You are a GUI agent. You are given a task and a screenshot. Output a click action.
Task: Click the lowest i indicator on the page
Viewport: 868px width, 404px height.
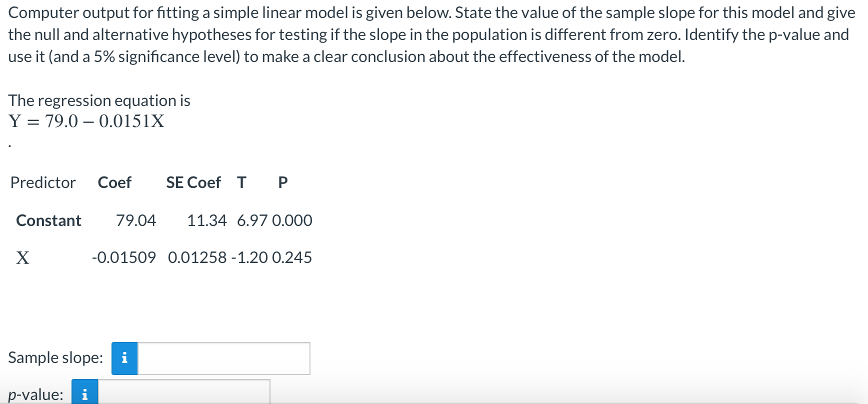pos(85,394)
